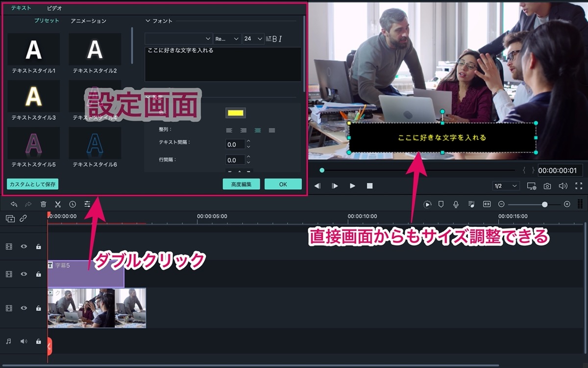The image size is (588, 368).
Task: Collapse the フォント section
Action: pyautogui.click(x=148, y=21)
